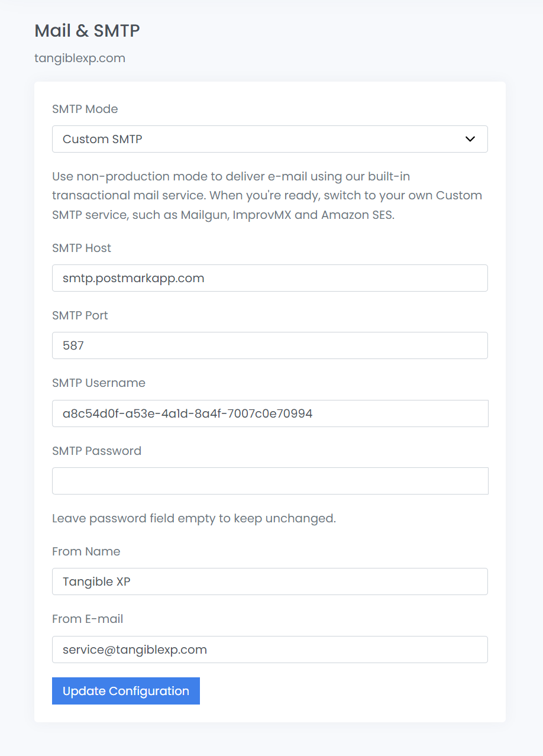Click the From E-mail address field

(270, 650)
